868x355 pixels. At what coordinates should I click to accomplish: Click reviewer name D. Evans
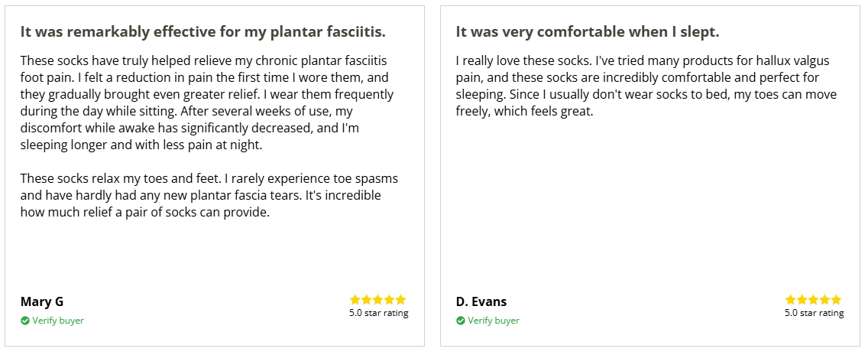(481, 301)
